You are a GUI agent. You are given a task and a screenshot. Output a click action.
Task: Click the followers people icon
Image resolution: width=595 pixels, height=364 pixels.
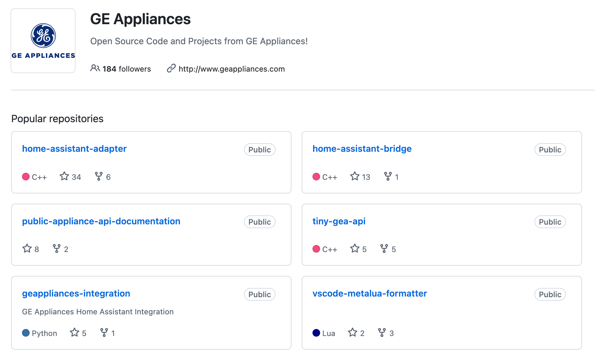(95, 68)
